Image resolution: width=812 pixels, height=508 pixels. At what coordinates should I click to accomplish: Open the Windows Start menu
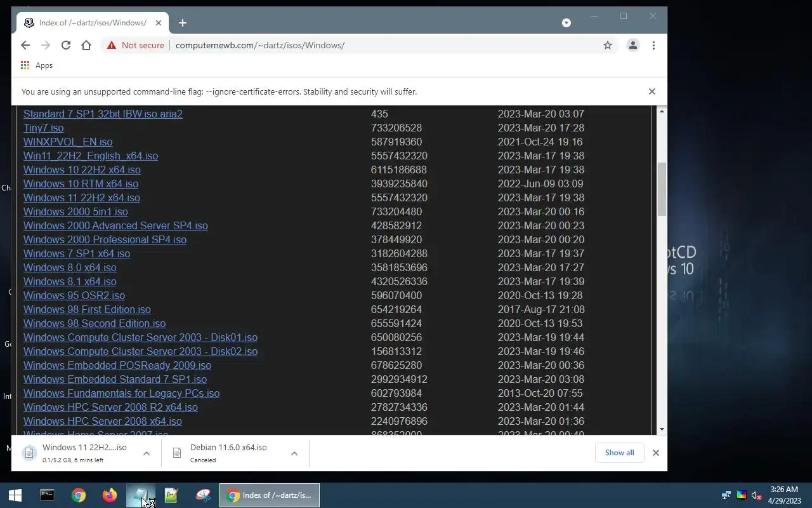click(15, 495)
